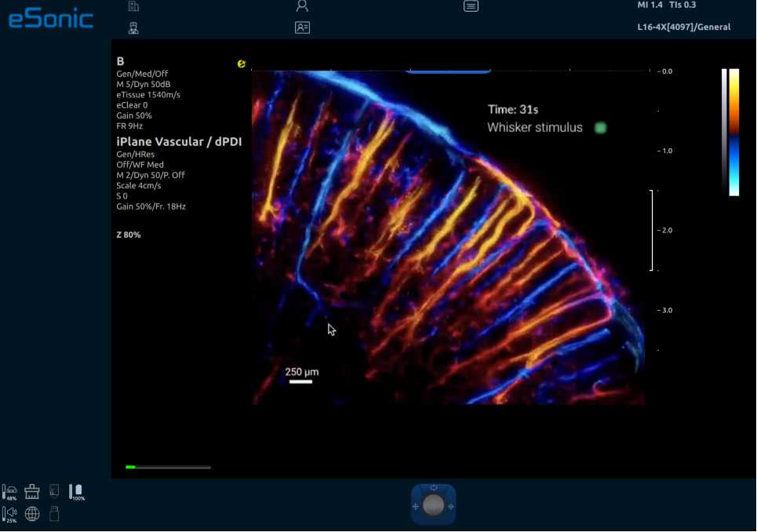Click the speaker volume 25% icon

coord(10,514)
